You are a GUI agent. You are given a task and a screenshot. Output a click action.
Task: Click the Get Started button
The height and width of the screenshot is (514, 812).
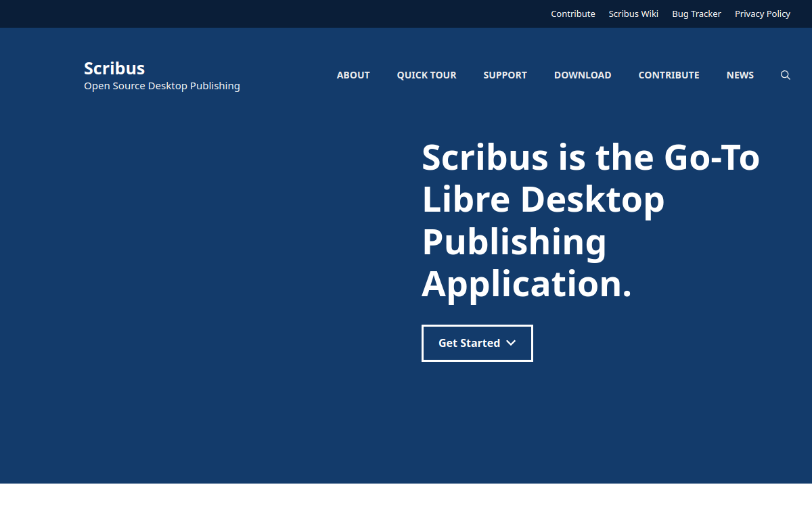point(477,343)
